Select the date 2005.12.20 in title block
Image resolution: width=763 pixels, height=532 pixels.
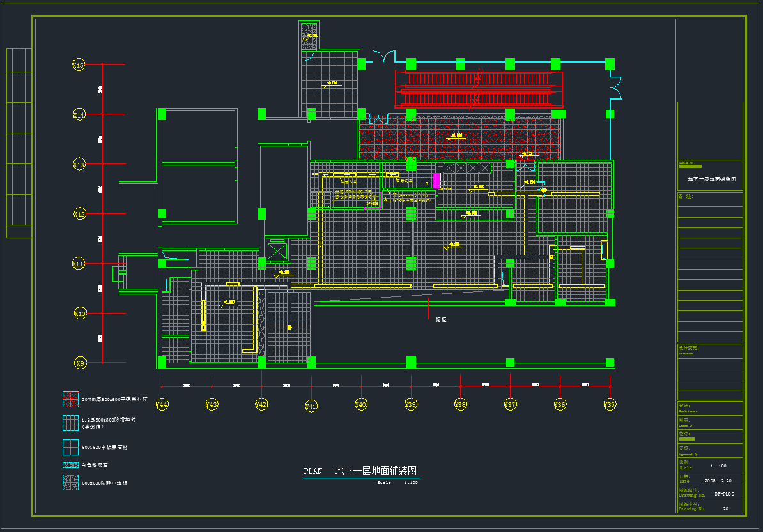click(x=718, y=480)
